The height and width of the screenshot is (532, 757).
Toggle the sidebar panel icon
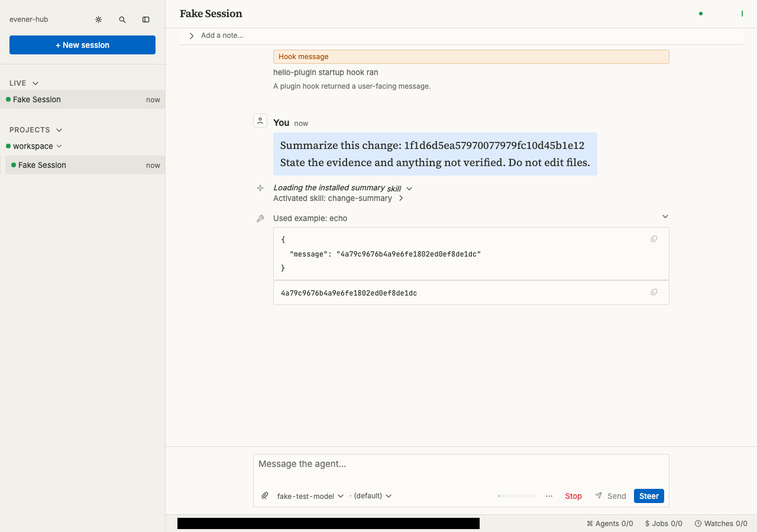tap(146, 20)
